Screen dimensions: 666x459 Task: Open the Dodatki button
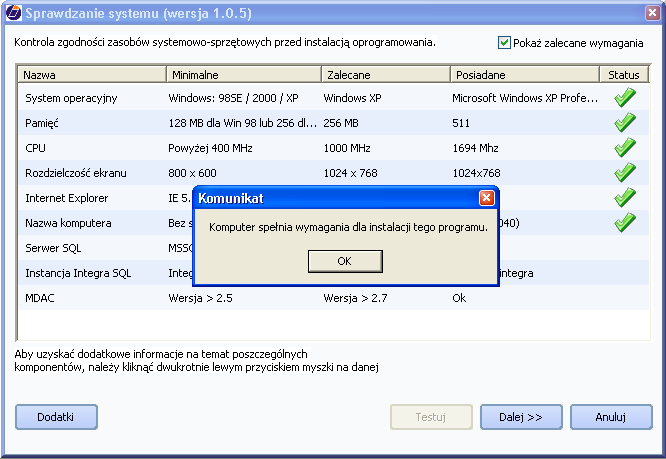(56, 417)
